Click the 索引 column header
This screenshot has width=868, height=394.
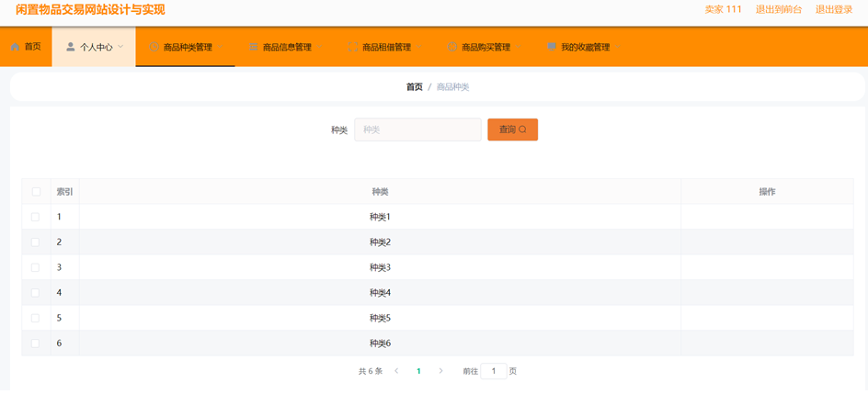(64, 192)
